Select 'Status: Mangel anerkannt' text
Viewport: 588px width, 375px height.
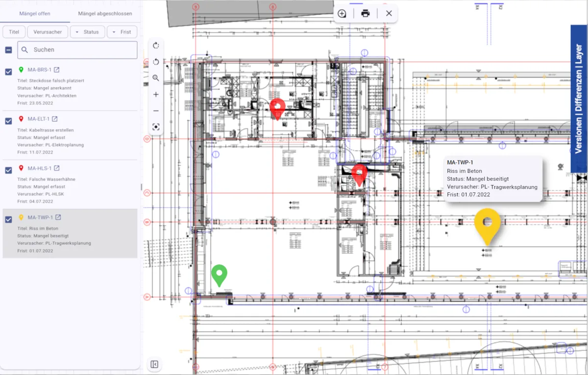pyautogui.click(x=45, y=88)
